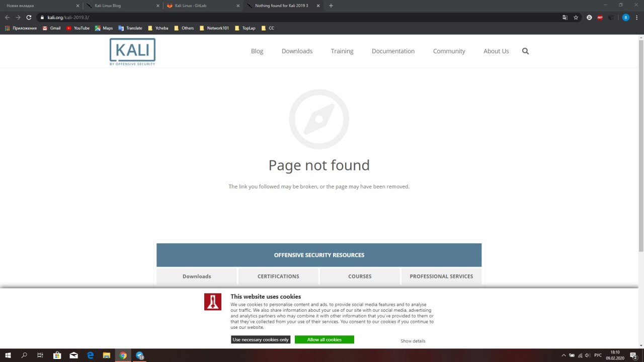The image size is (644, 362).
Task: Open the Downloads resources link
Action: (197, 276)
